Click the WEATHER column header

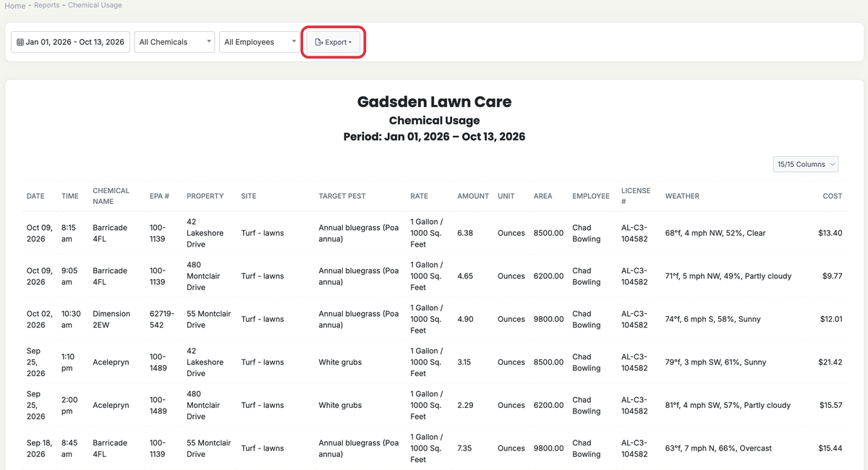point(682,196)
